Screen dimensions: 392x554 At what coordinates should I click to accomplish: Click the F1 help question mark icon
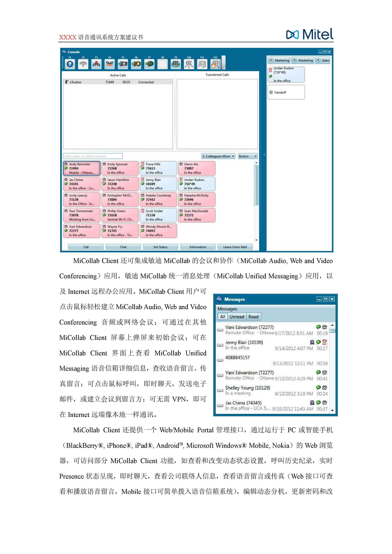coord(70,64)
